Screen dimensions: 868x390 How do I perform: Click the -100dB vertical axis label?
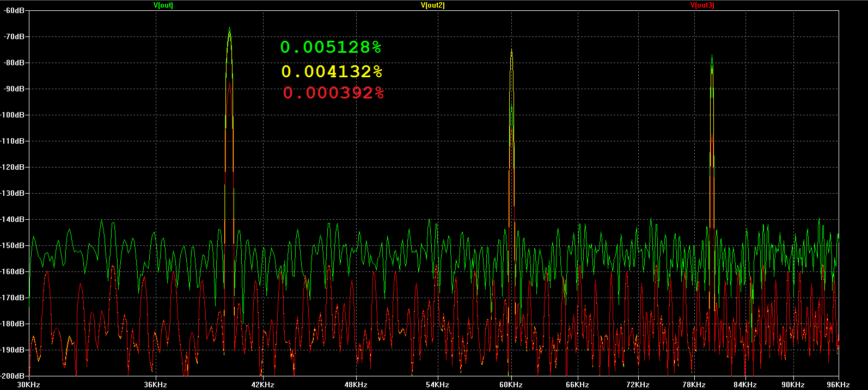(x=13, y=115)
